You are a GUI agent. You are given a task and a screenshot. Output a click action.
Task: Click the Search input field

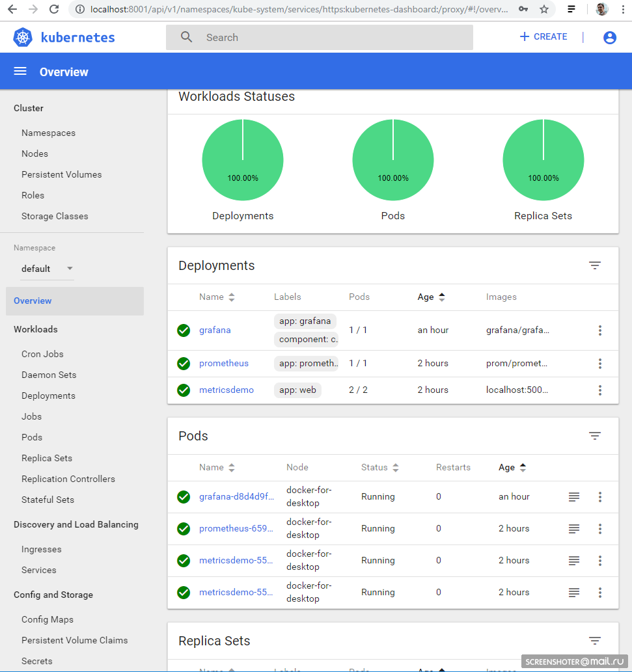click(320, 37)
